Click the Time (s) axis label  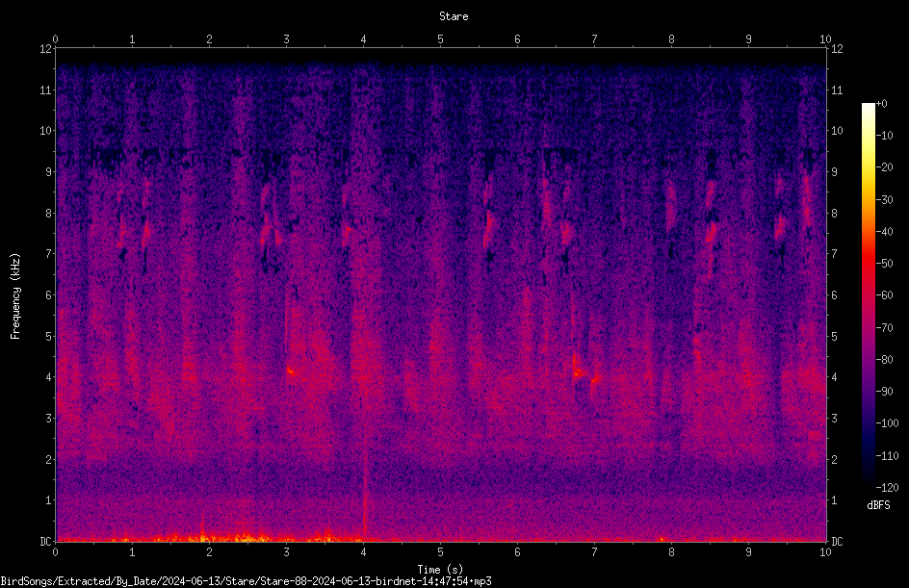point(440,570)
